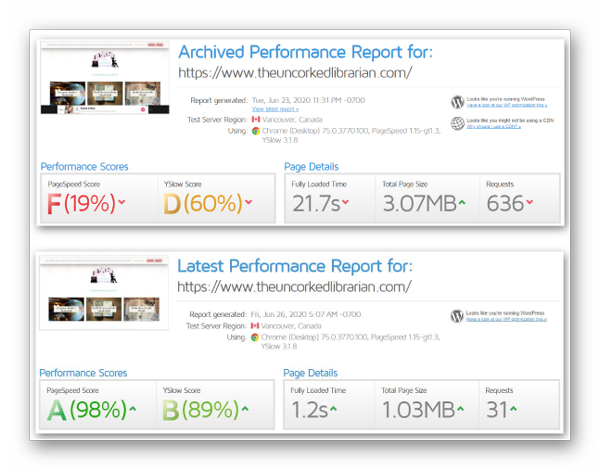This screenshot has height=470, width=600.
Task: Click the WordPress logo icon in Latest report
Action: pos(457,316)
